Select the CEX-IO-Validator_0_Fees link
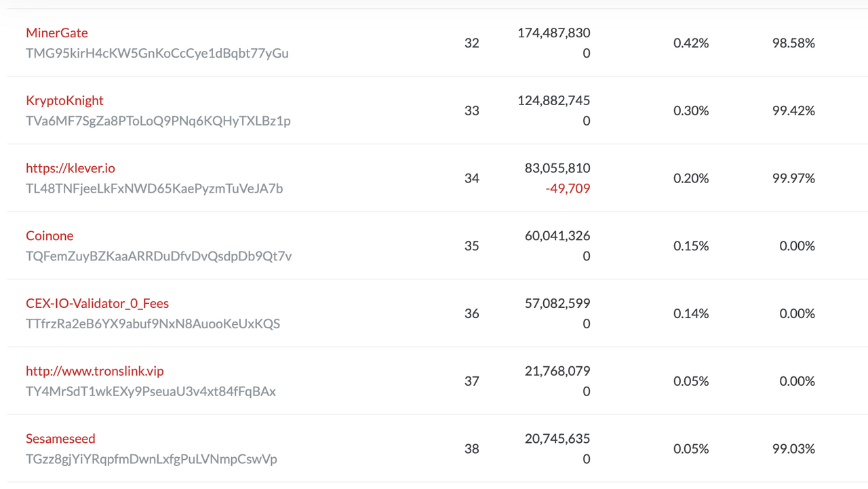Viewport: 868px width, 489px height. (x=97, y=303)
